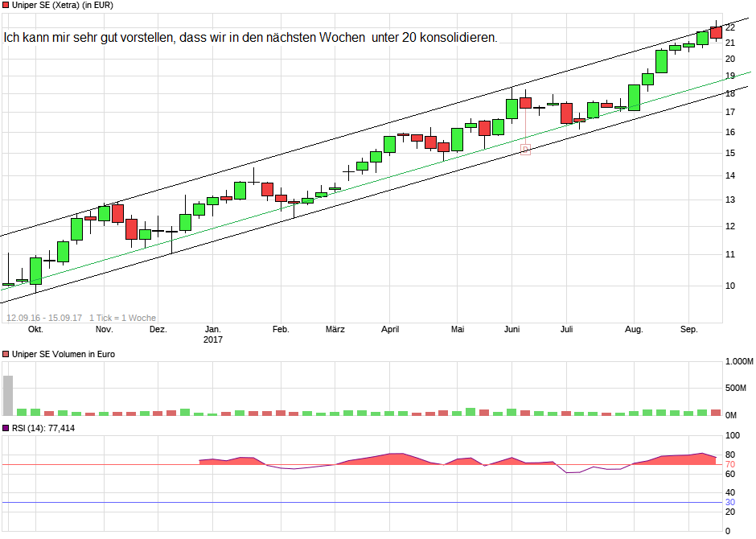Image resolution: width=756 pixels, height=539 pixels.
Task: Click the chart title Uniper SE (Xetra) (in EUR)
Action: (x=62, y=6)
